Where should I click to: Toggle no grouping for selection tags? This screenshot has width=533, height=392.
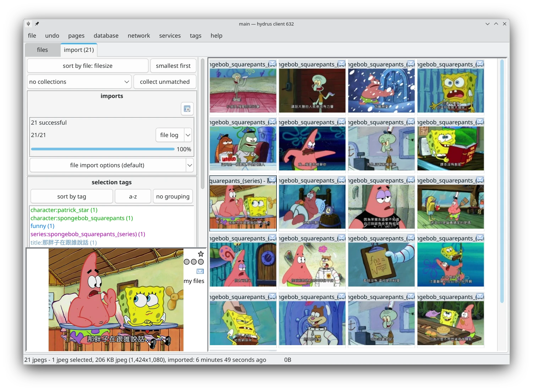[x=173, y=196]
